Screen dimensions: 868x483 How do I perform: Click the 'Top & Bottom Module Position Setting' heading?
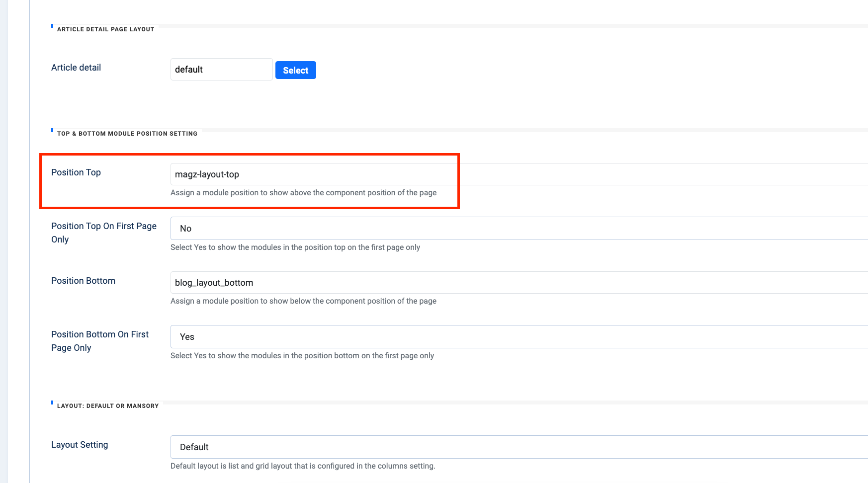tap(127, 134)
